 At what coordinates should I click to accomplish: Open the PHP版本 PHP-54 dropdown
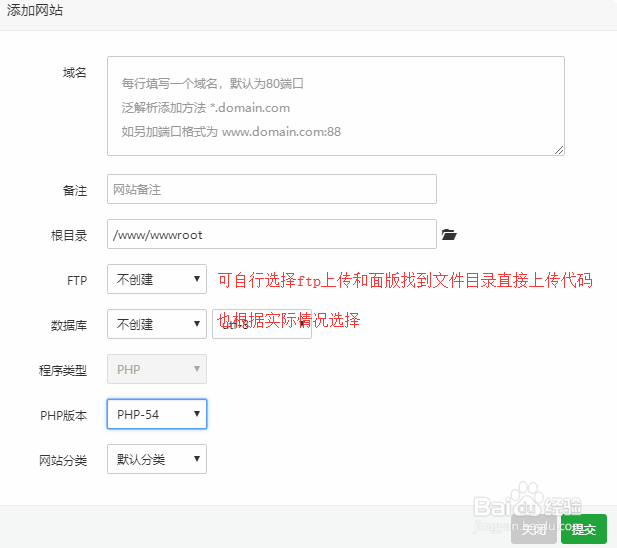pyautogui.click(x=157, y=414)
